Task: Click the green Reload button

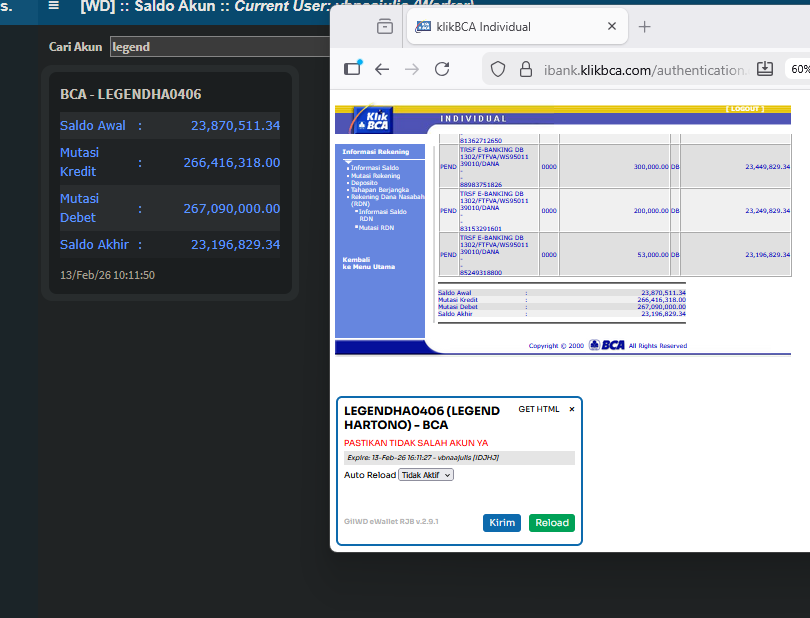Action: pos(552,523)
